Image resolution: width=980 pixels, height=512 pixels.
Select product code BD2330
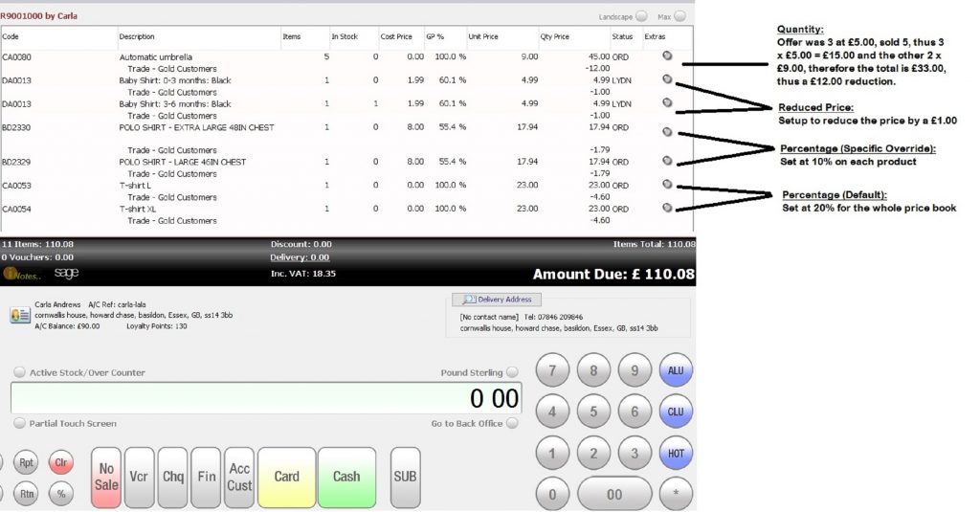(16, 127)
